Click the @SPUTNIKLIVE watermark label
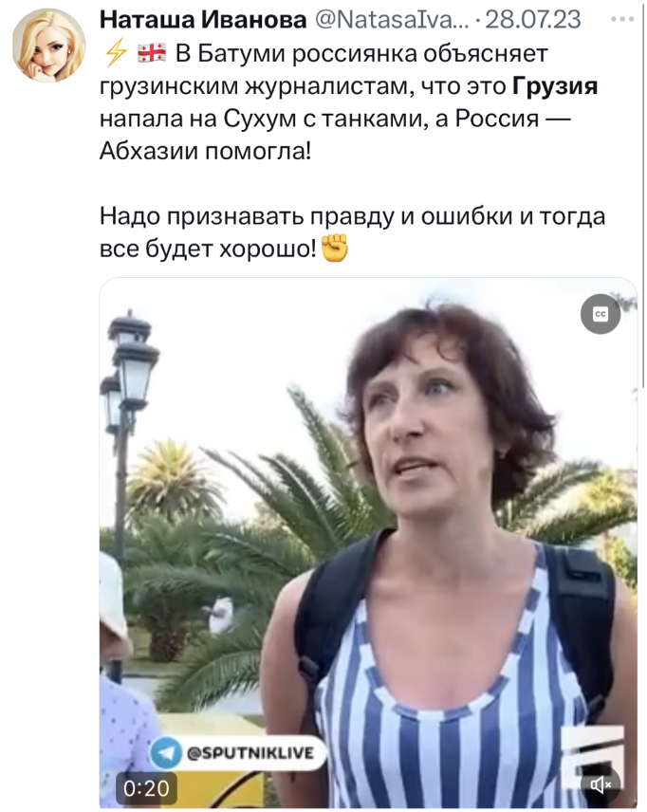 tap(250, 752)
